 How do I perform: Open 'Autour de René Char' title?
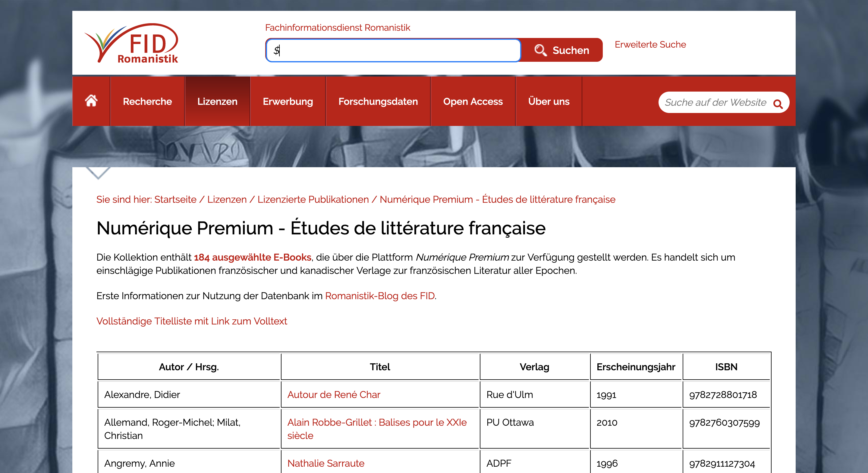(x=334, y=394)
